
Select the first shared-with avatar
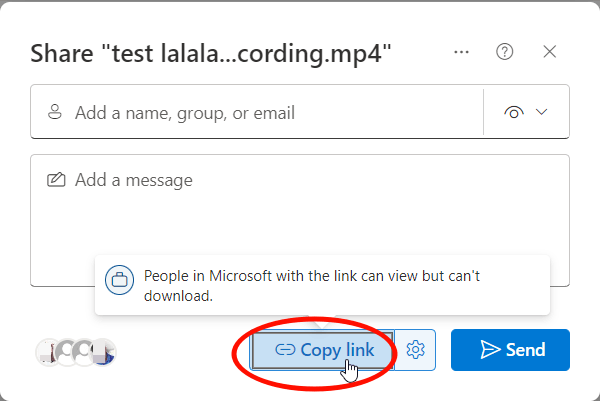[45, 352]
